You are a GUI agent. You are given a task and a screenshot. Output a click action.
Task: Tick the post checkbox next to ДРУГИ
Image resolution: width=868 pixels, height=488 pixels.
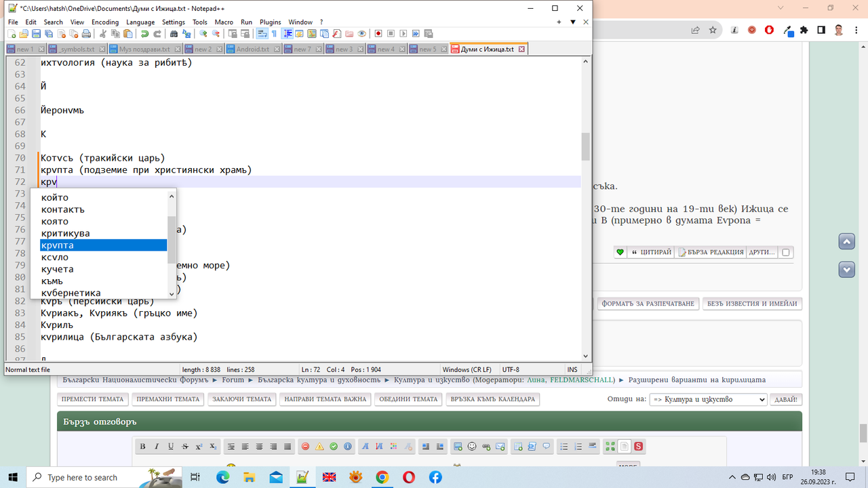tap(786, 252)
